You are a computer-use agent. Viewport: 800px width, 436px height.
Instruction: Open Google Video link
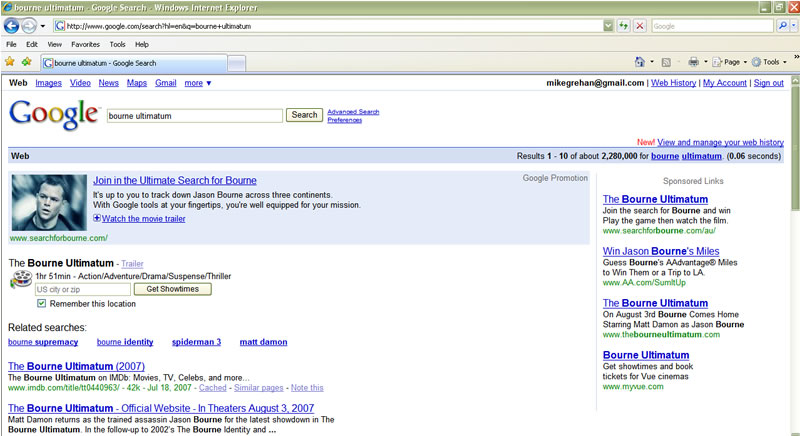pyautogui.click(x=80, y=83)
